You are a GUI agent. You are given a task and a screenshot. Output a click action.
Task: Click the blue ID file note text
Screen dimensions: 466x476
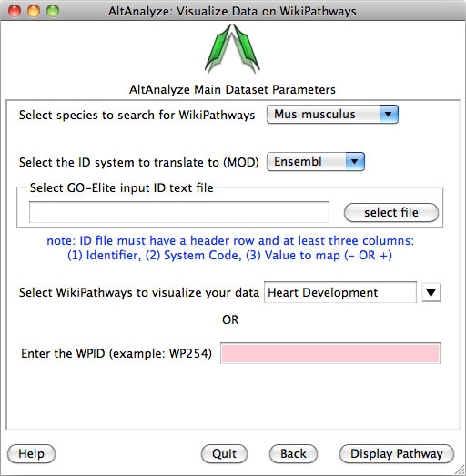tap(230, 248)
